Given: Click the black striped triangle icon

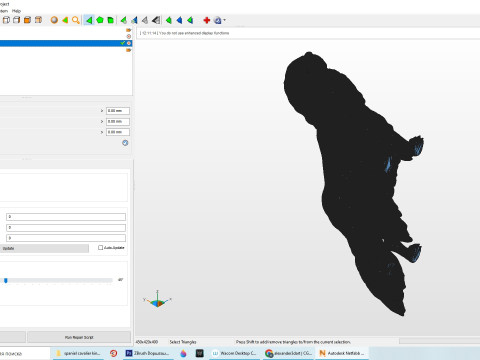Looking at the screenshot, I should [x=156, y=20].
